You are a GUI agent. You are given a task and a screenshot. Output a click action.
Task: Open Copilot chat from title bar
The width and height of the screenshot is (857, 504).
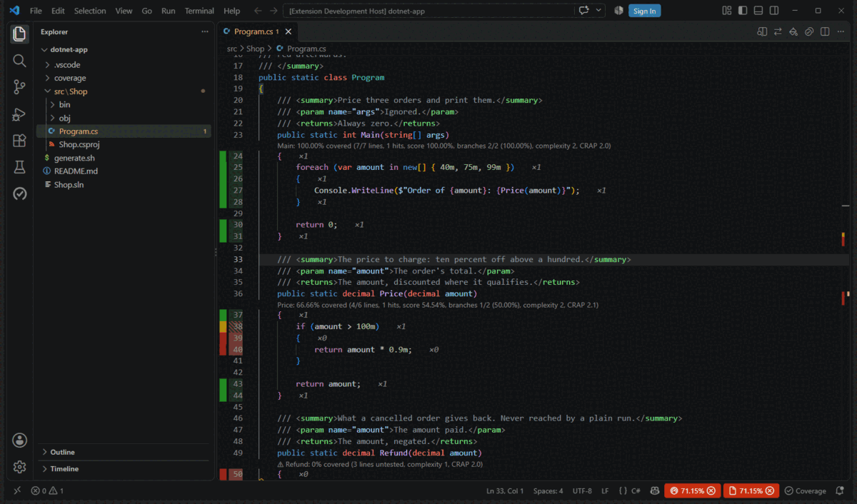tap(584, 11)
